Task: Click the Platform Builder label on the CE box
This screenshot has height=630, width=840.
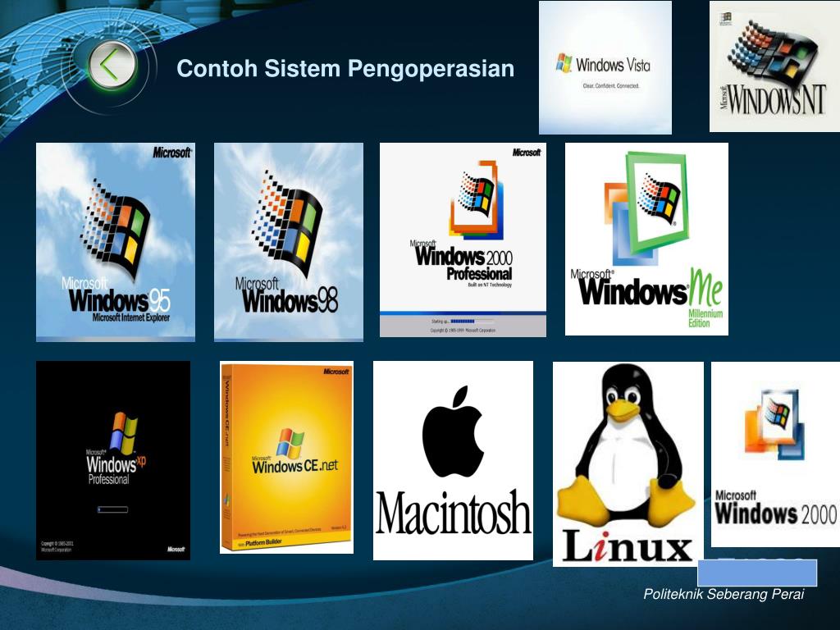Action: point(263,543)
